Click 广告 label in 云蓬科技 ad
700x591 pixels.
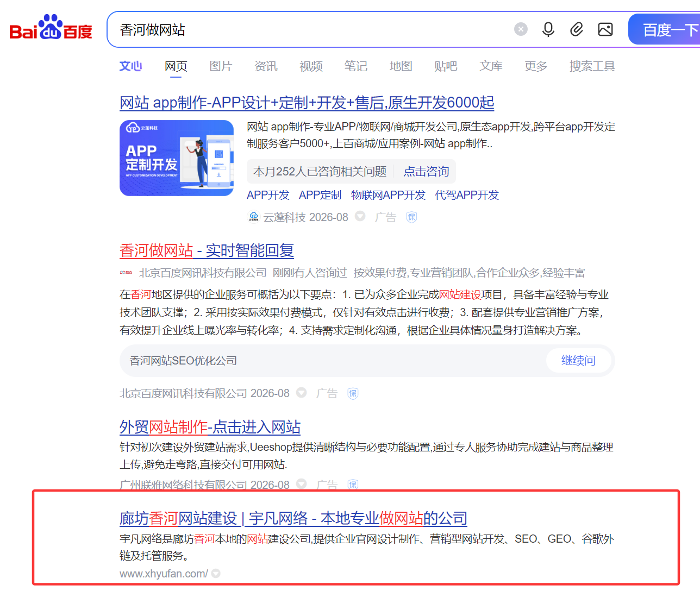(x=385, y=217)
